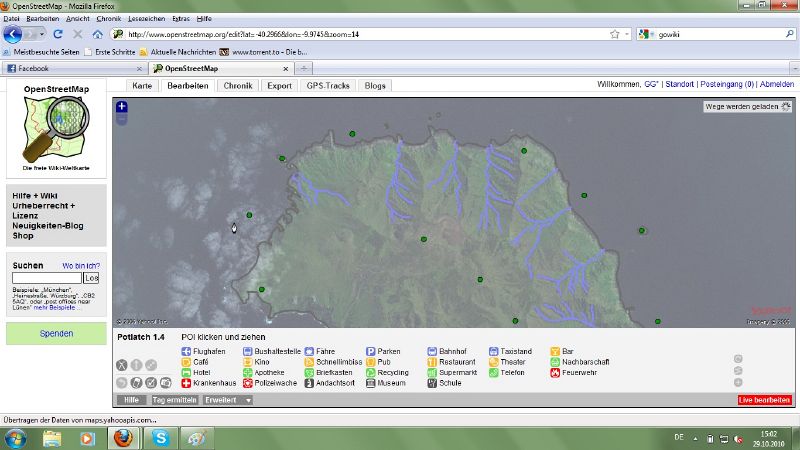Select the Krankenhaus POI icon
The image size is (800, 450).
pos(186,383)
